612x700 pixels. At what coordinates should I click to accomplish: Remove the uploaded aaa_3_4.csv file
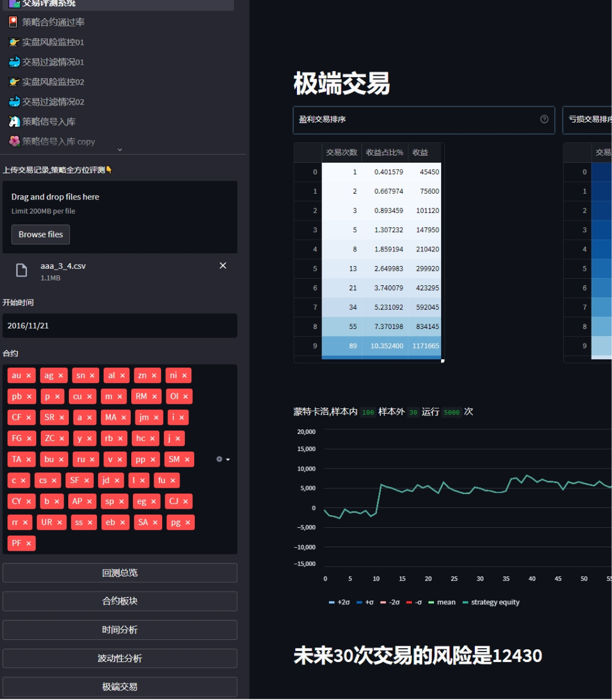tap(223, 266)
